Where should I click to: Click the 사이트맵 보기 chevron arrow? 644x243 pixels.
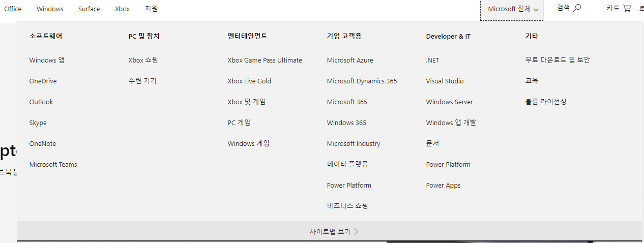coord(357,231)
